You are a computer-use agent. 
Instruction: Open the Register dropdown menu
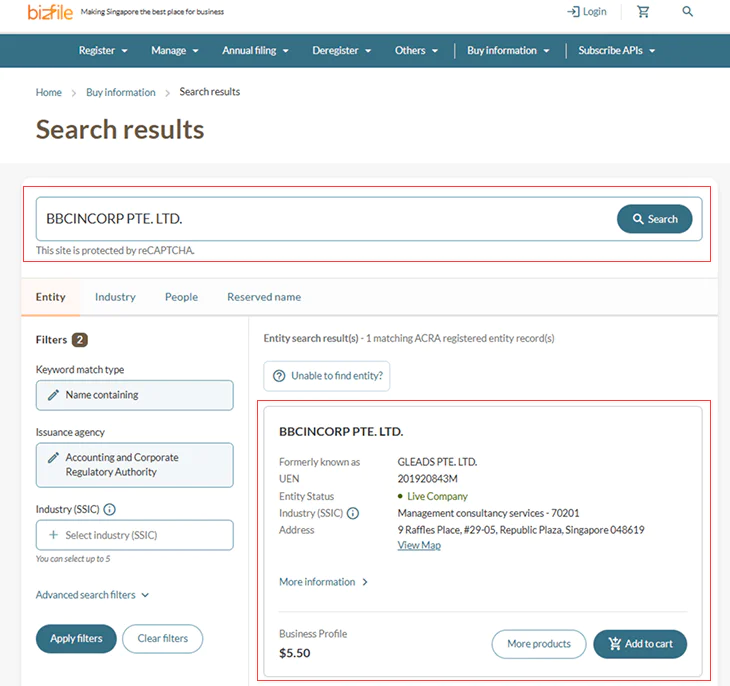click(103, 50)
